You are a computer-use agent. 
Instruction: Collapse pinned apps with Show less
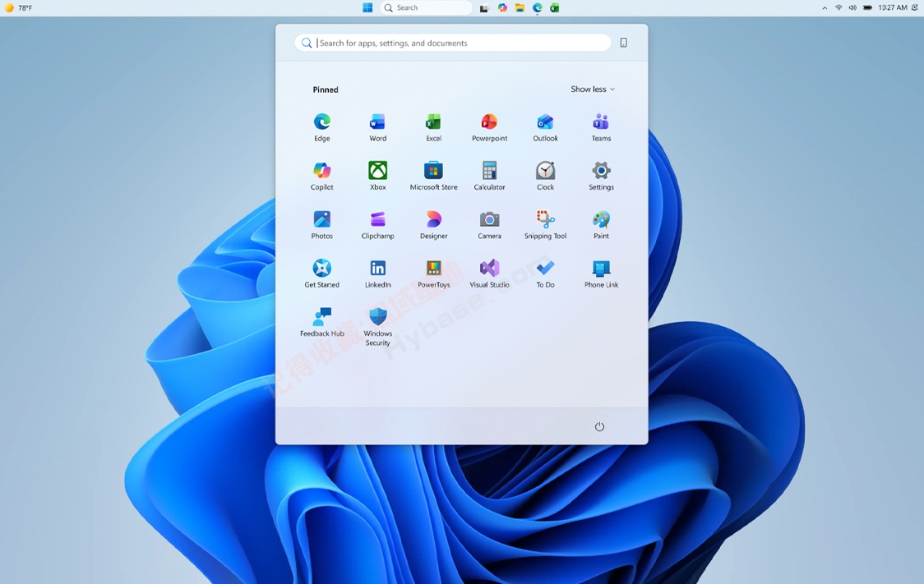tap(592, 89)
